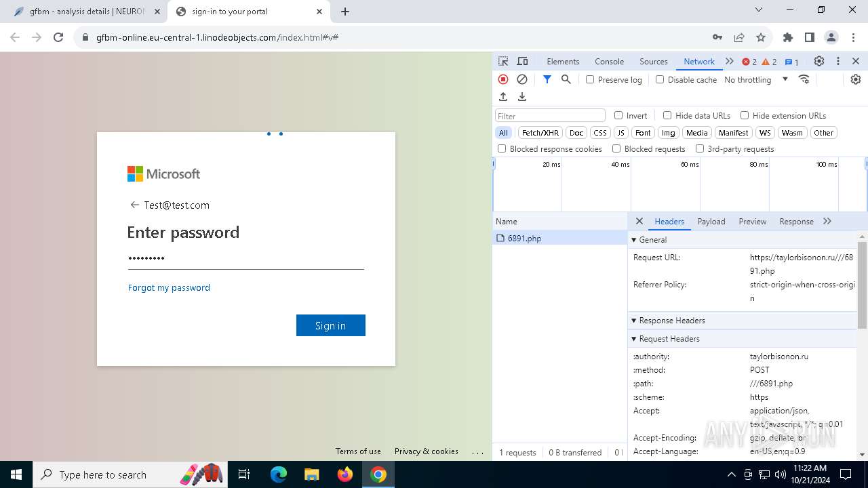
Task: Open DevTools customize menu dots
Action: click(838, 61)
